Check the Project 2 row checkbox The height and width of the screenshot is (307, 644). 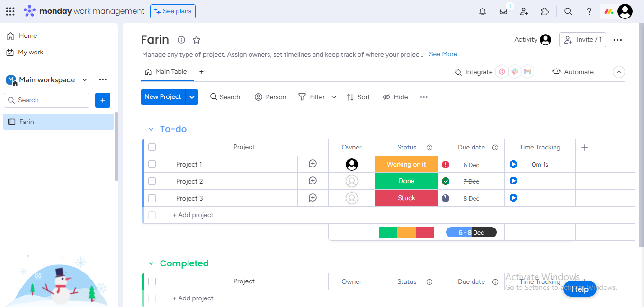(x=152, y=181)
